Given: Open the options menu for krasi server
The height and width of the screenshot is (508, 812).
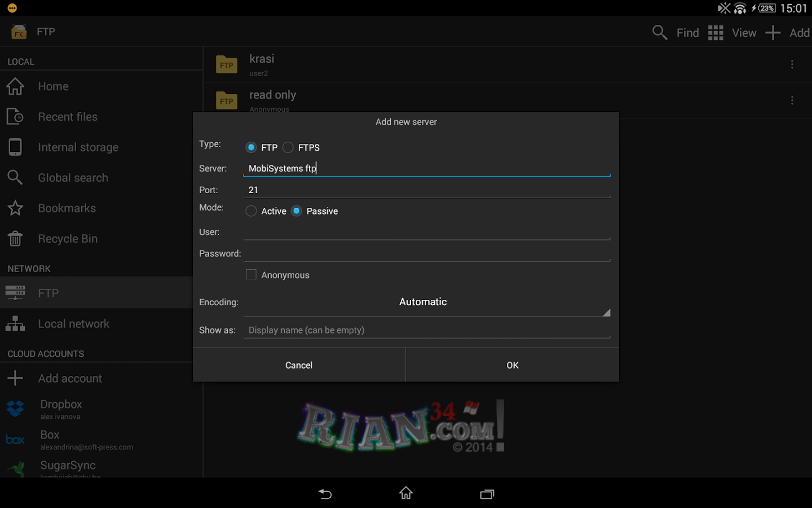Looking at the screenshot, I should pos(792,64).
